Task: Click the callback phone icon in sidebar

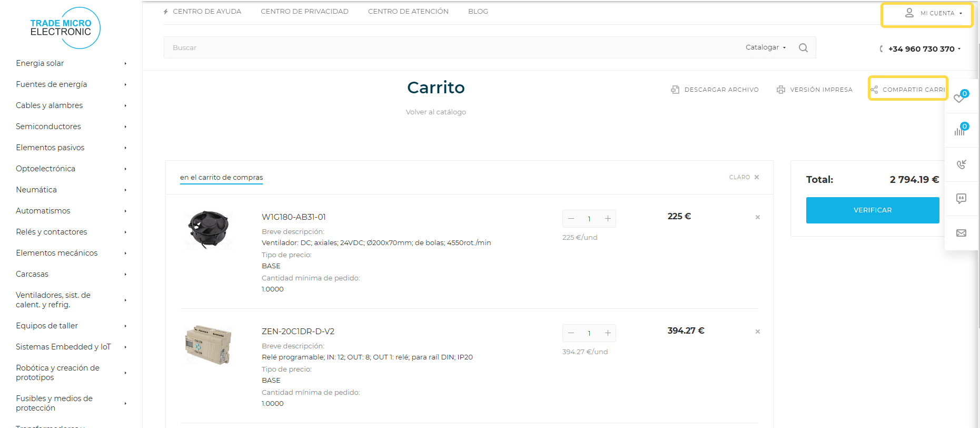Action: tap(961, 164)
